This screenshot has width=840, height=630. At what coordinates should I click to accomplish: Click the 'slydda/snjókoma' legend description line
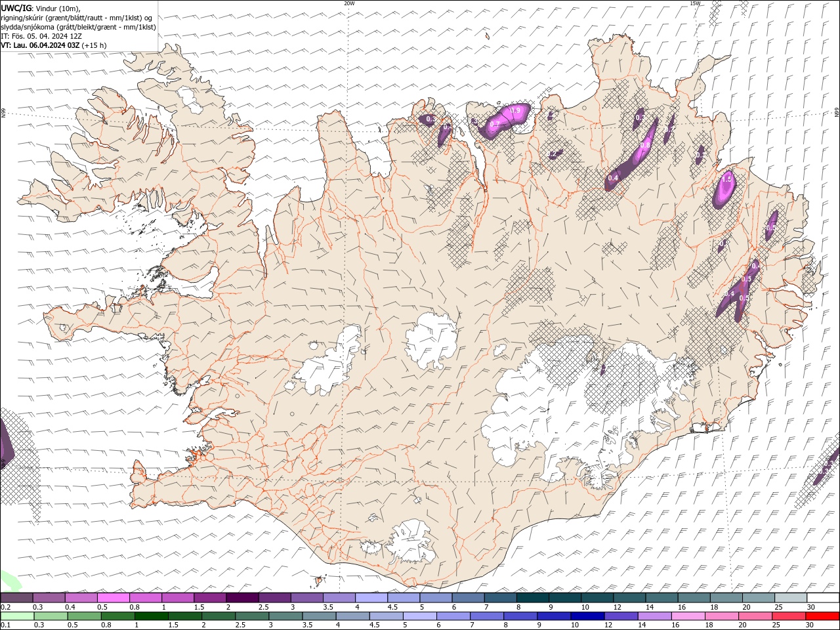click(79, 27)
